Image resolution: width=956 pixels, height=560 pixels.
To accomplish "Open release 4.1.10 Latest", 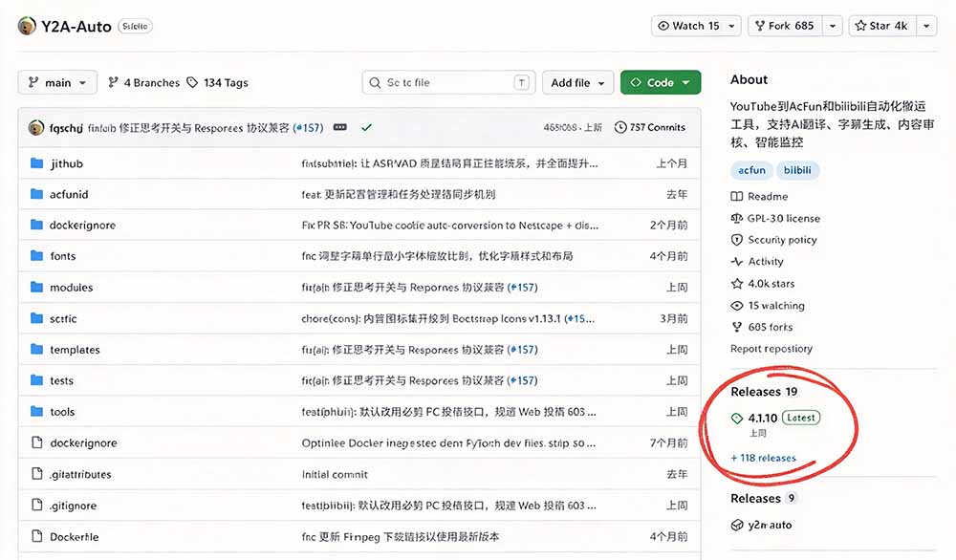I will pos(784,418).
